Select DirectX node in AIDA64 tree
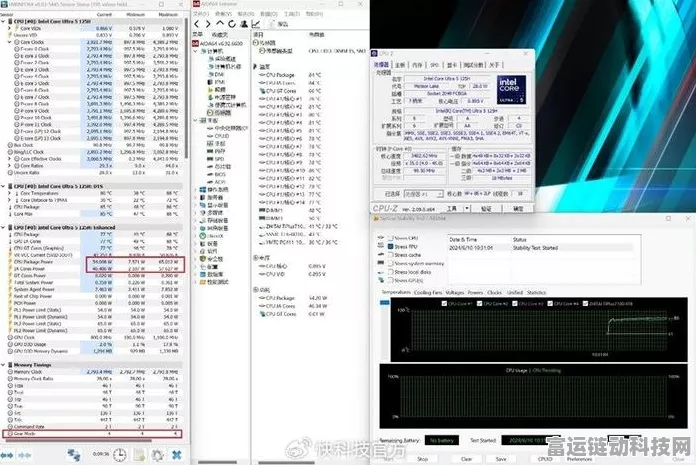 [x=212, y=236]
